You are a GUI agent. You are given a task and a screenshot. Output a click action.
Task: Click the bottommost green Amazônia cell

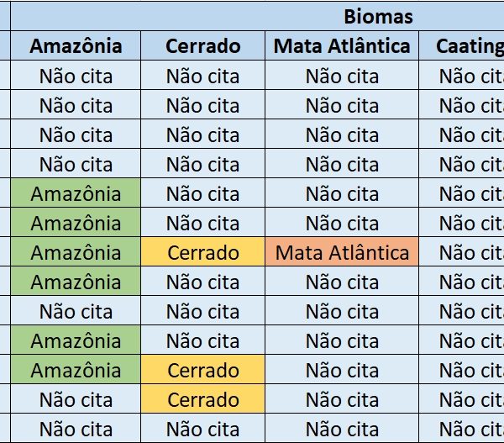[x=76, y=370]
